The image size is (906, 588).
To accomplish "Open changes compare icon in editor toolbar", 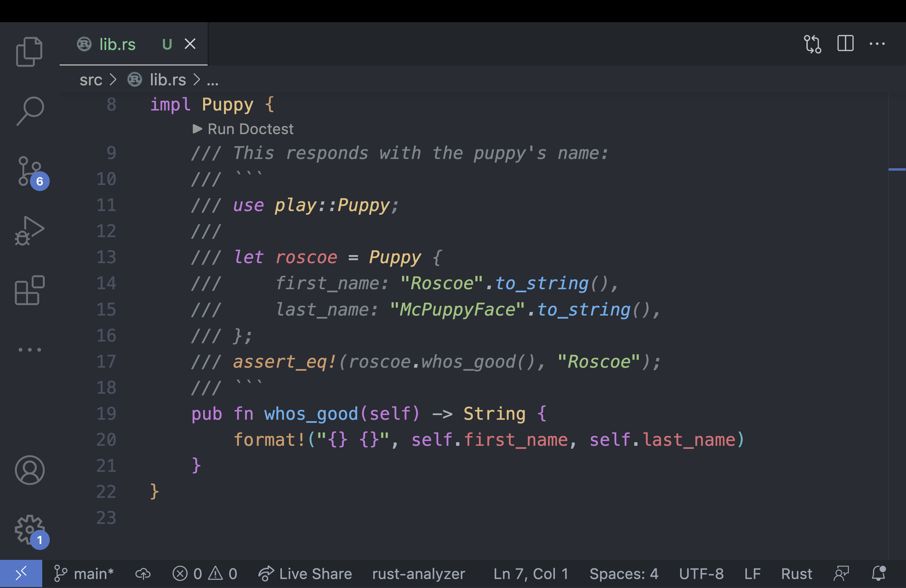I will click(x=812, y=44).
